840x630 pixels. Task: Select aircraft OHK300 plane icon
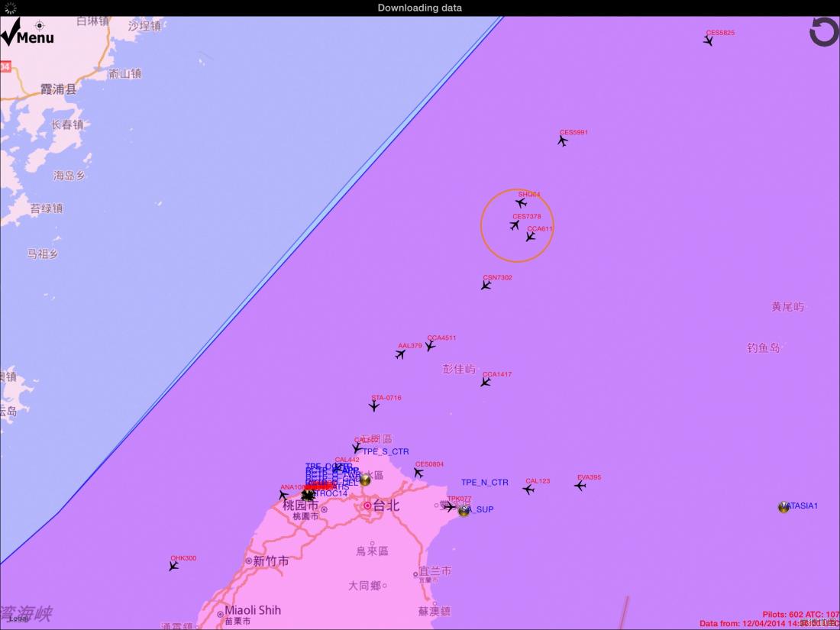173,566
